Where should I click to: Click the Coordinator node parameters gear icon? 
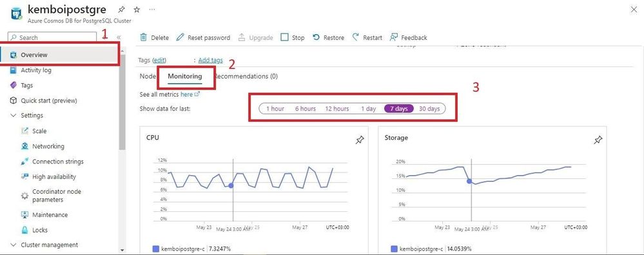[24, 196]
